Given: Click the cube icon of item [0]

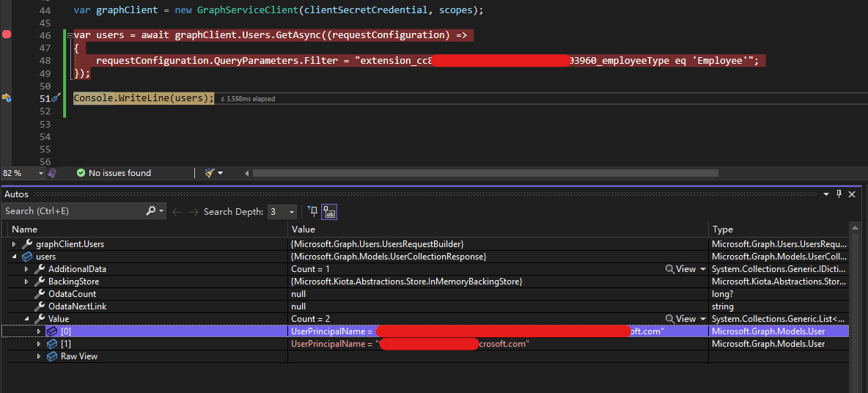Looking at the screenshot, I should pyautogui.click(x=52, y=331).
